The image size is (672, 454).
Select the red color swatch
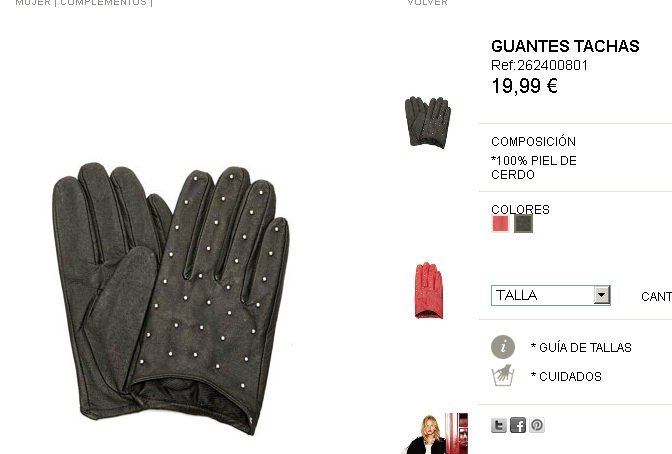click(500, 223)
